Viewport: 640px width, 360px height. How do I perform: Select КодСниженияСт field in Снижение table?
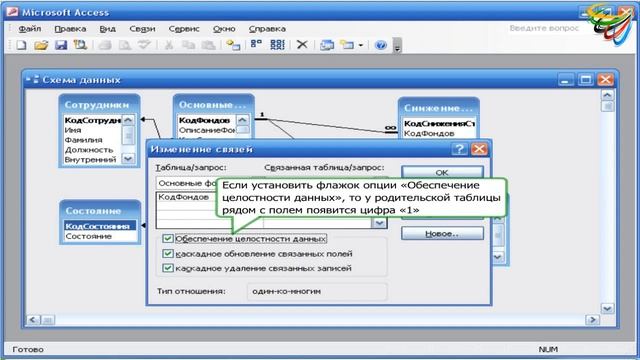coord(439,123)
